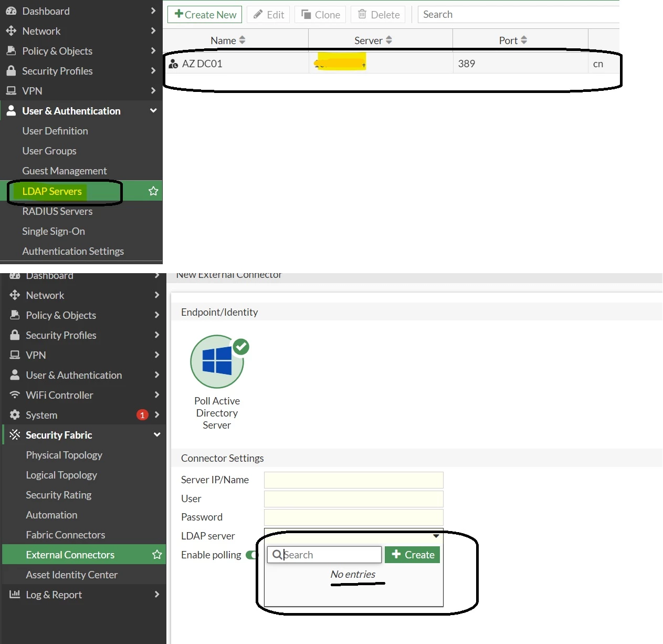Click System gear icon
663x644 pixels.
[15, 415]
